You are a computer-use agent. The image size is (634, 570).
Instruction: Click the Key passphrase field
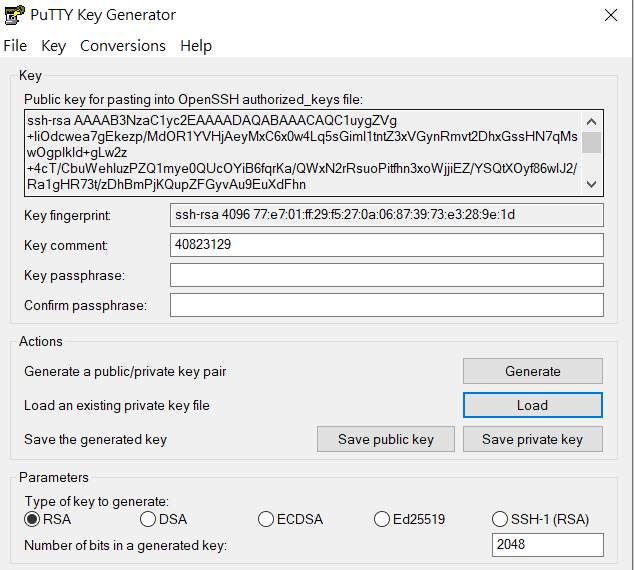(387, 275)
